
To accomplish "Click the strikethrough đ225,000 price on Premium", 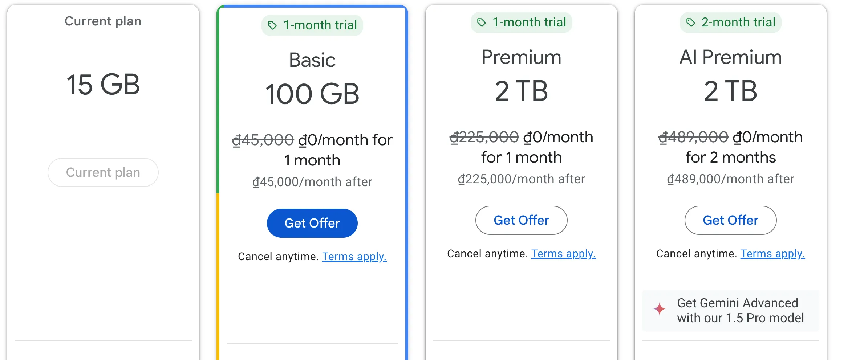I will [x=484, y=137].
